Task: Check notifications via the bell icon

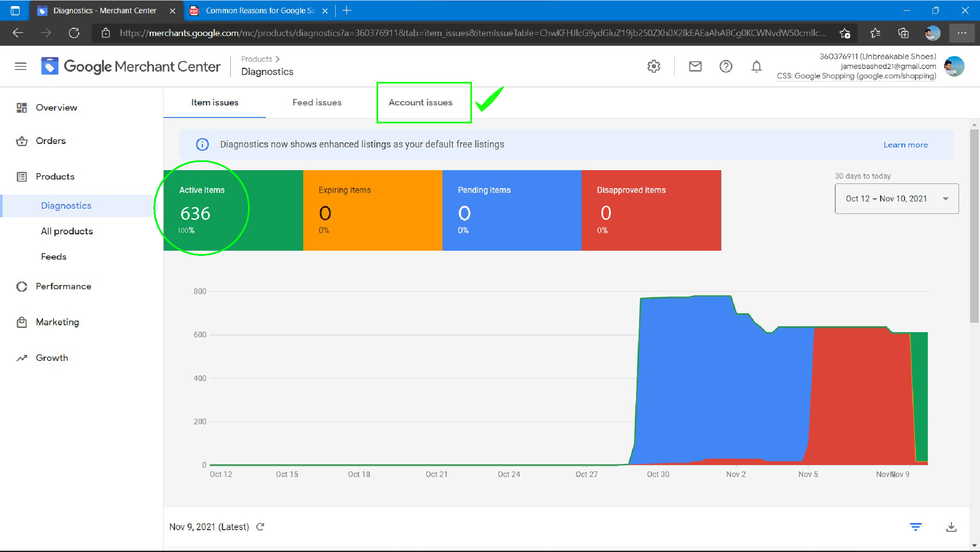Action: coord(756,66)
